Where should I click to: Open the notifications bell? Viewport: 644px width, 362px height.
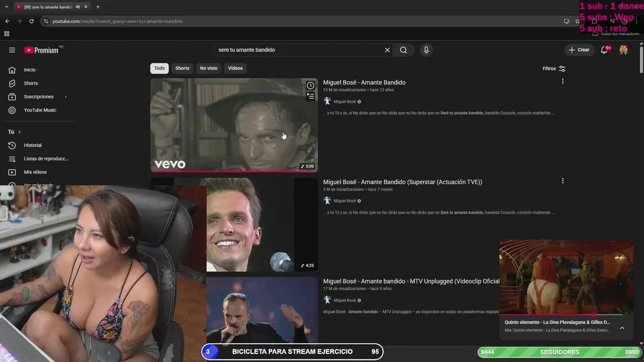point(605,50)
